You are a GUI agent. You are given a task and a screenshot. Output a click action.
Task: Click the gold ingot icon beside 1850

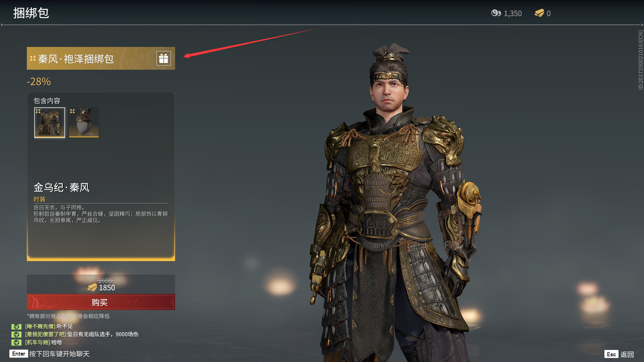coord(92,288)
